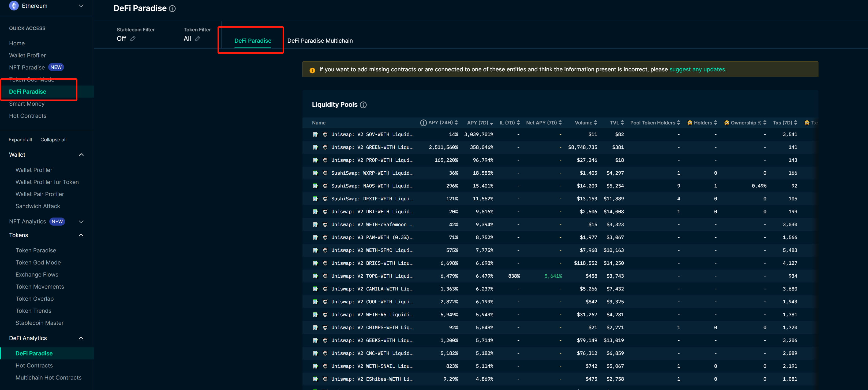Viewport: 868px width, 390px height.
Task: Switch to DeFi Paradise Multichain tab
Action: pyautogui.click(x=320, y=41)
